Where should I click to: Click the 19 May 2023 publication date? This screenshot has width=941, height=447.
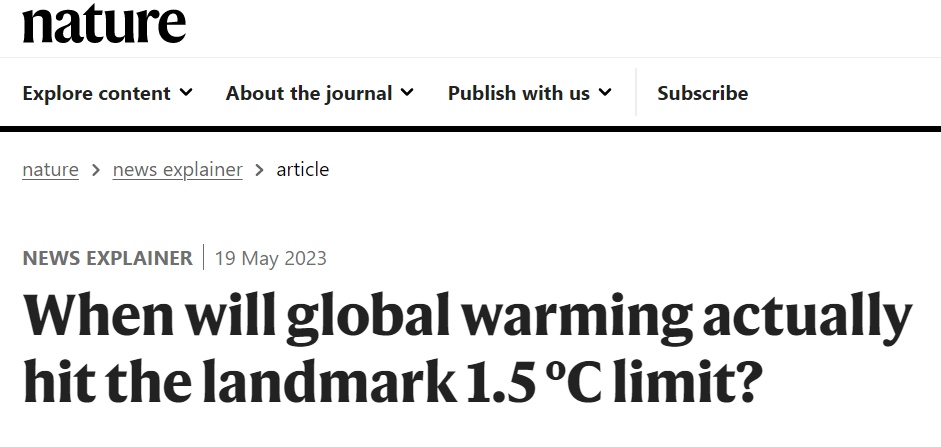tap(271, 258)
